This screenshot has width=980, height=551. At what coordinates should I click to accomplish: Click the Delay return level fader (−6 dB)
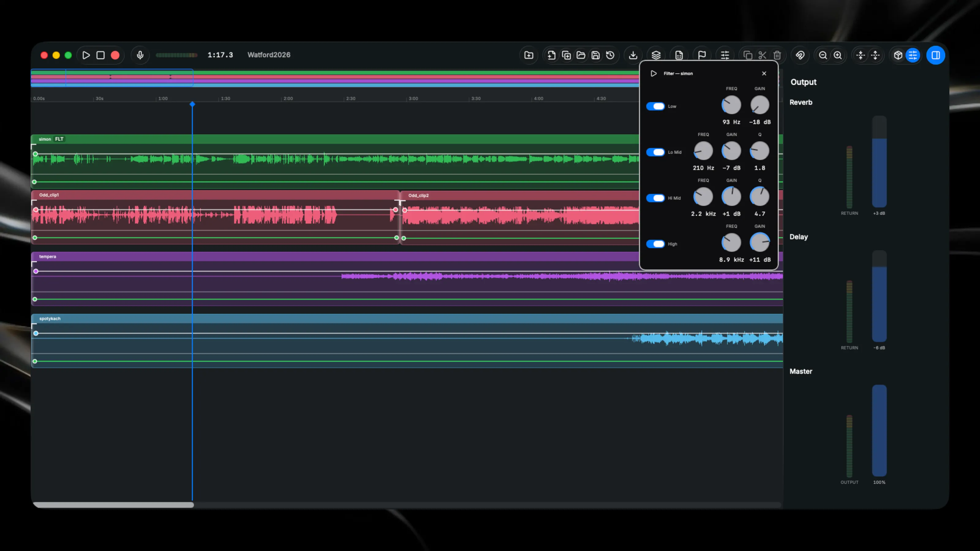(879, 296)
